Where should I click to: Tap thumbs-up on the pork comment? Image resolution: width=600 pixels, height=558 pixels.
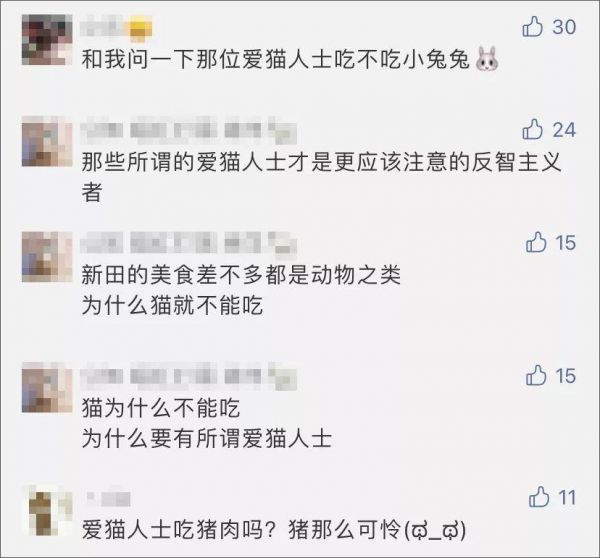pyautogui.click(x=539, y=497)
